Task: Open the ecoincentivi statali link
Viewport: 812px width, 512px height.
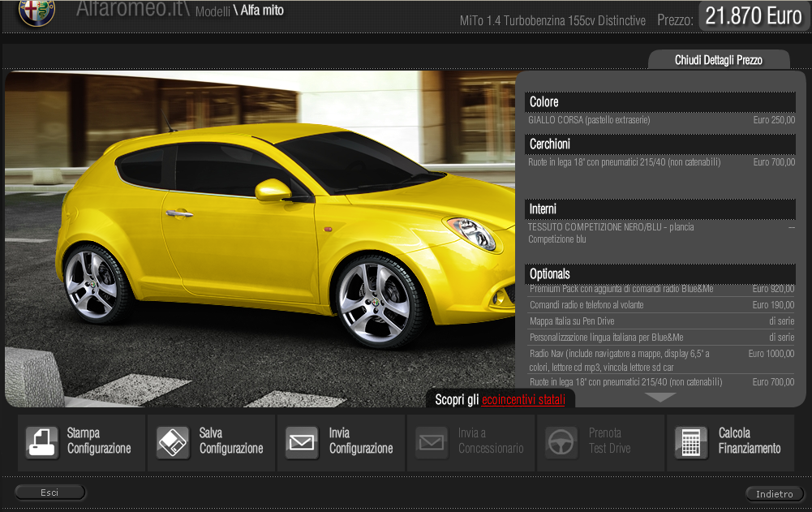Action: coord(523,399)
